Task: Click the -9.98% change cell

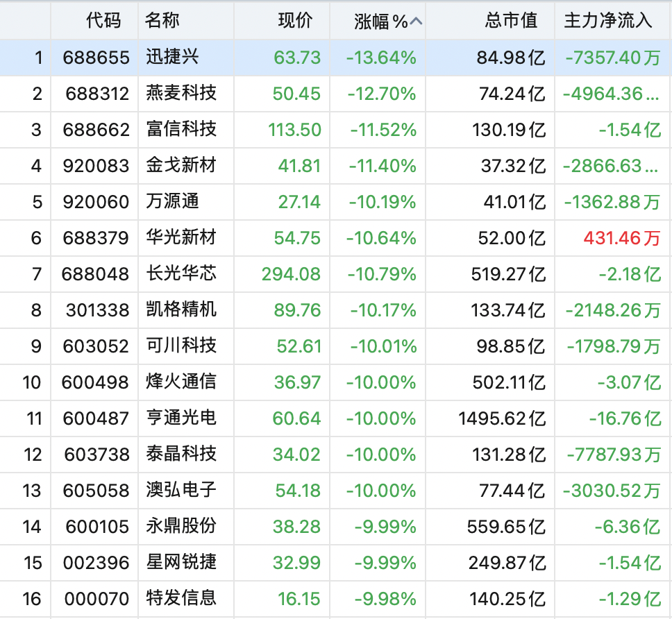Action: [385, 599]
